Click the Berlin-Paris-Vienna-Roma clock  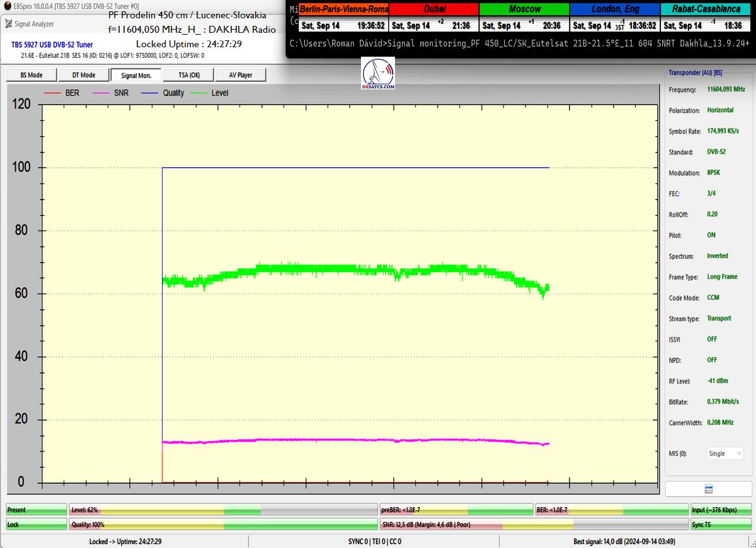coord(343,18)
